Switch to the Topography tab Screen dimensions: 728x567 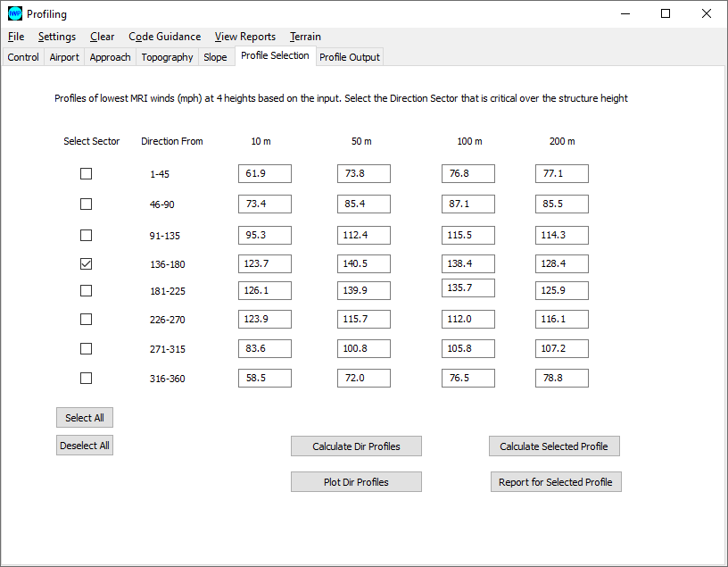coord(167,57)
